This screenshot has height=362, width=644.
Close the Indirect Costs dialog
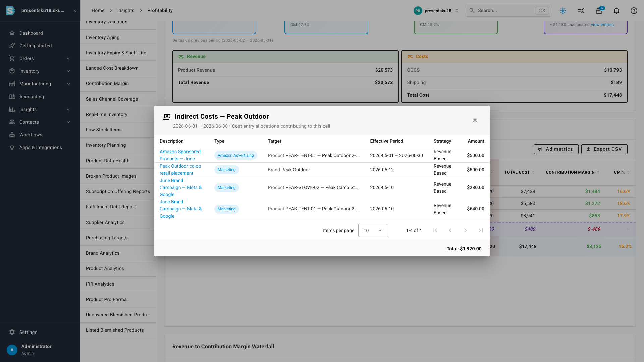(x=475, y=120)
